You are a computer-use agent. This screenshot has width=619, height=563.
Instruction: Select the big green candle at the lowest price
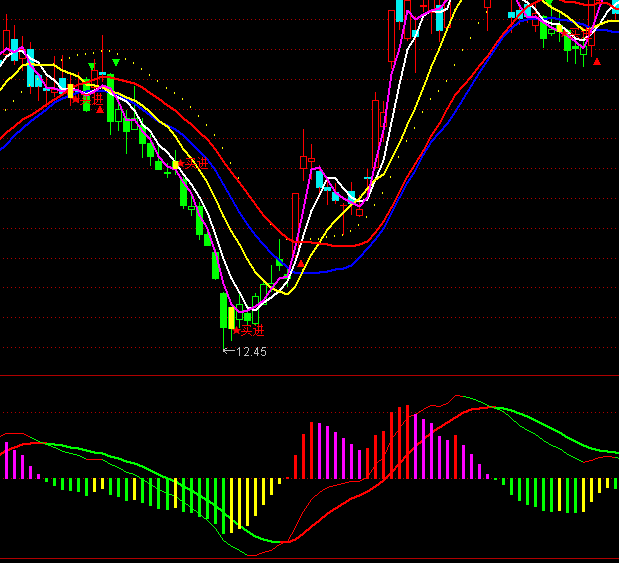223,311
